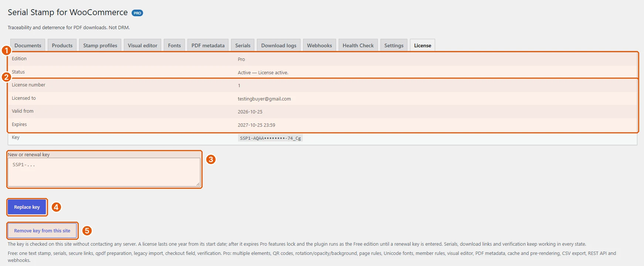Click the Licensed to label

[24, 98]
